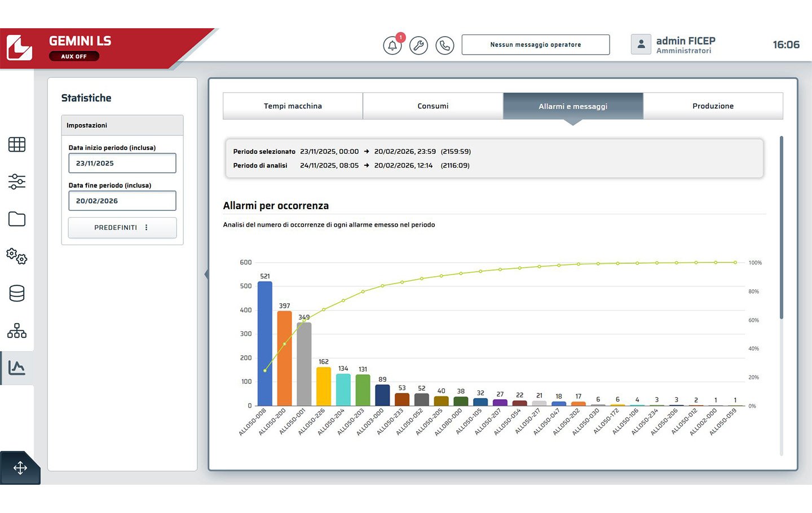Open the sliders parameters sidebar icon
This screenshot has width=812, height=513.
[17, 182]
